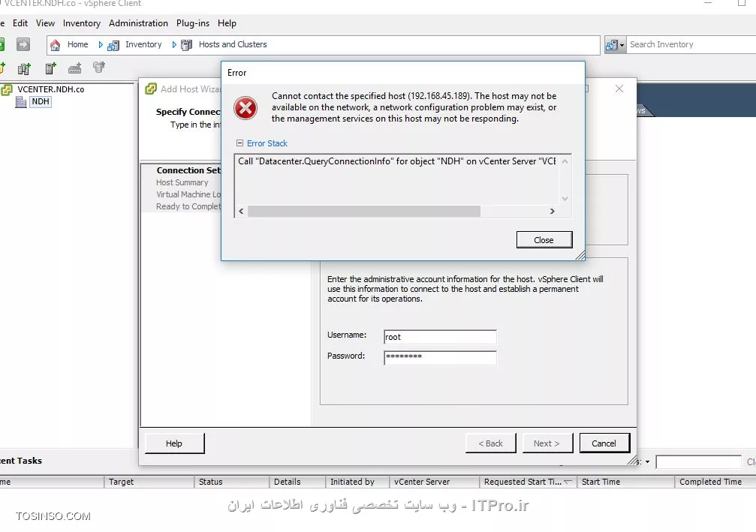The height and width of the screenshot is (532, 756).
Task: Click horizontal scrollbar in error stack
Action: click(364, 211)
